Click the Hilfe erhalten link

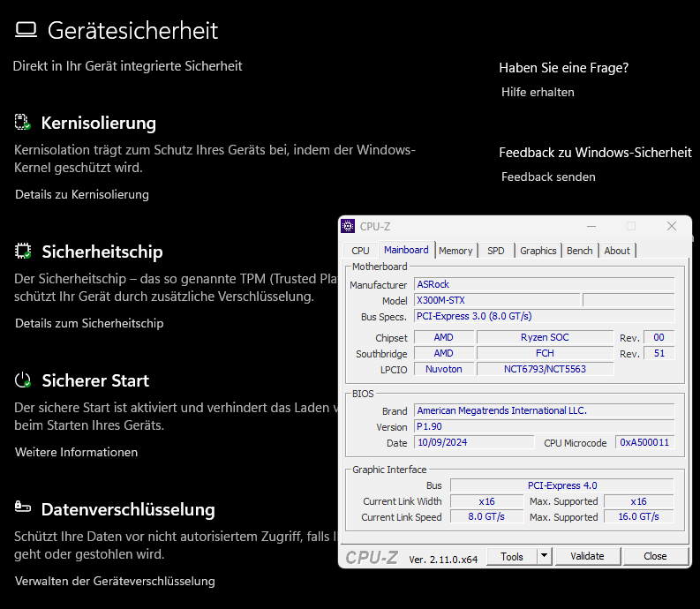pos(538,93)
